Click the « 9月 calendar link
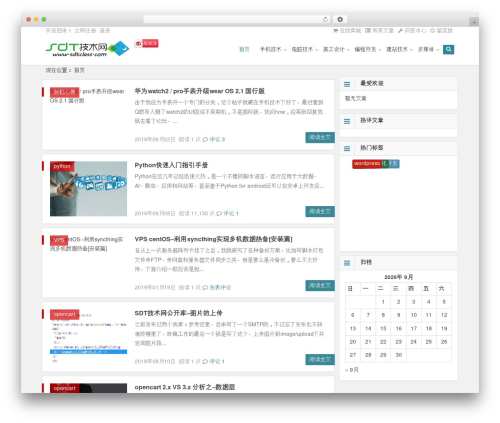The width and height of the screenshot is (500, 423). point(352,370)
